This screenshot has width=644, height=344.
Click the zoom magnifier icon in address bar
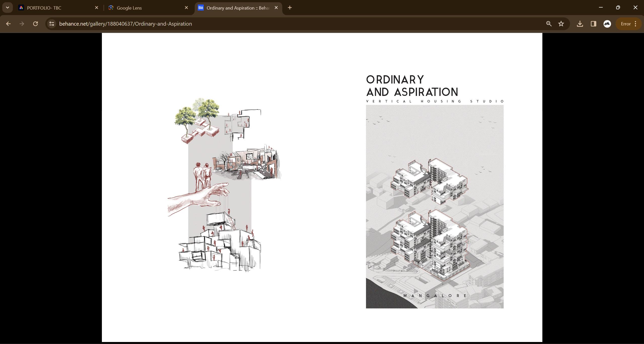[x=549, y=24]
